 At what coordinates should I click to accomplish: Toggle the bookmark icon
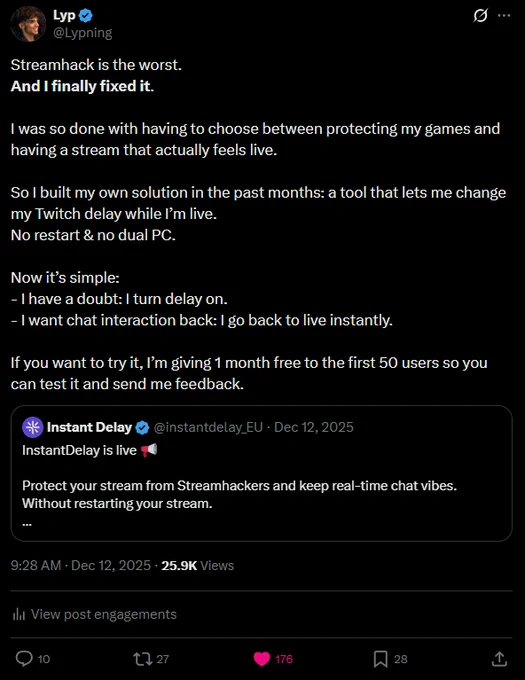(x=381, y=659)
